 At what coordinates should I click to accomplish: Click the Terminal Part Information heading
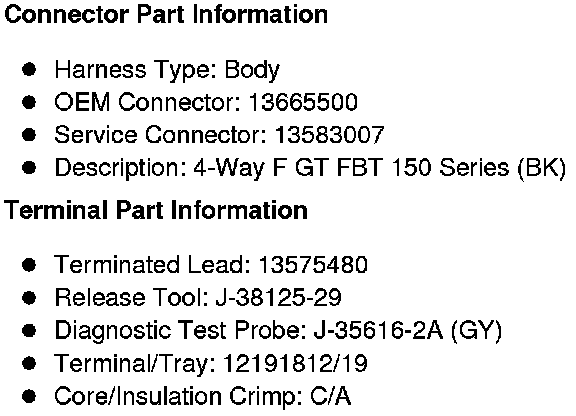click(x=156, y=210)
